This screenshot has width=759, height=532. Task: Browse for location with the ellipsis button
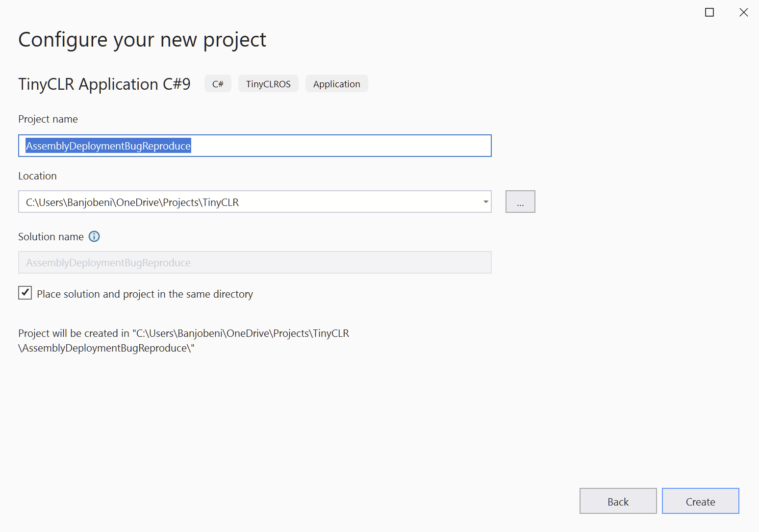pyautogui.click(x=520, y=202)
